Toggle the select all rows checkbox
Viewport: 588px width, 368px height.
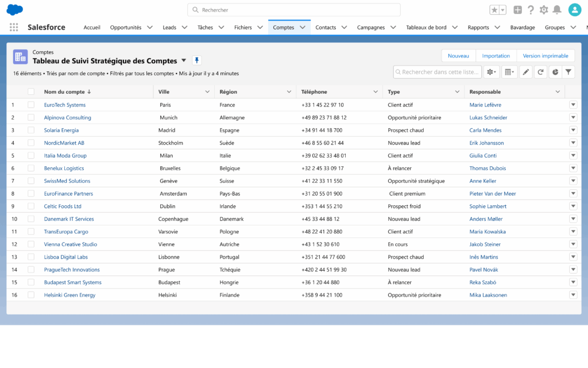click(31, 91)
